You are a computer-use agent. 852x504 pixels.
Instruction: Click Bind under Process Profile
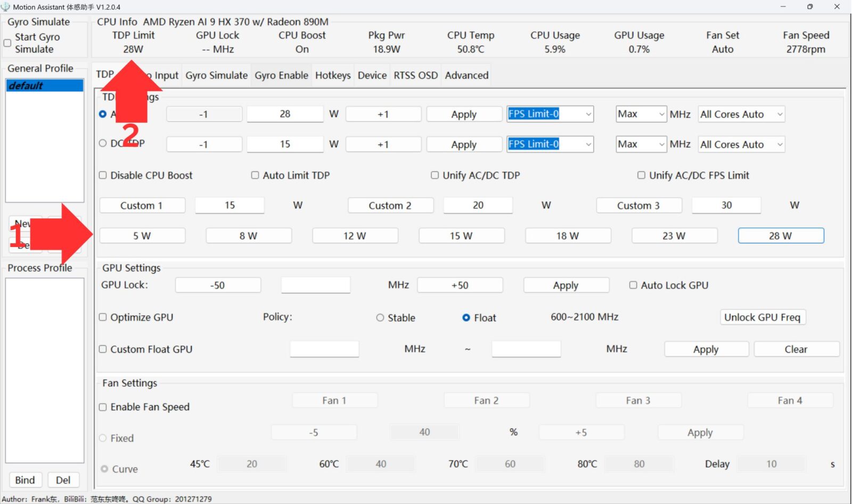(x=25, y=480)
